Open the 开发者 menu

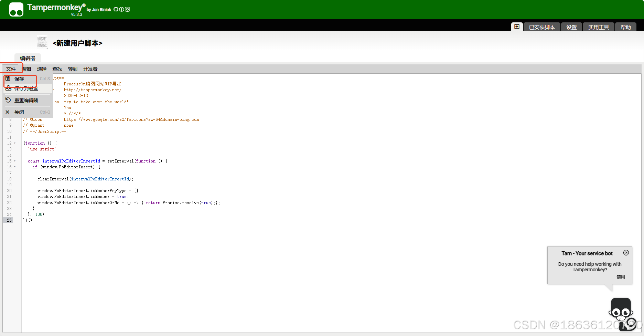pos(90,69)
